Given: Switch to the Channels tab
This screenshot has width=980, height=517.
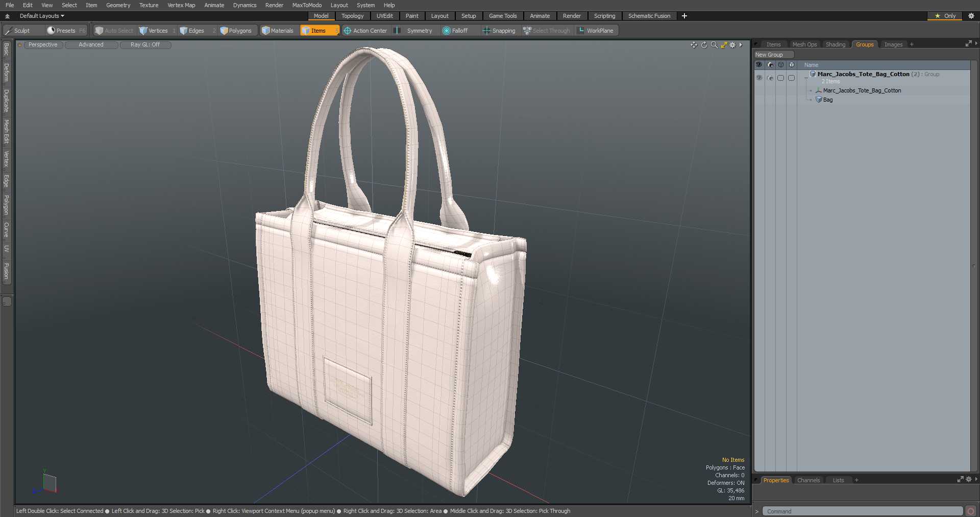Looking at the screenshot, I should click(808, 480).
